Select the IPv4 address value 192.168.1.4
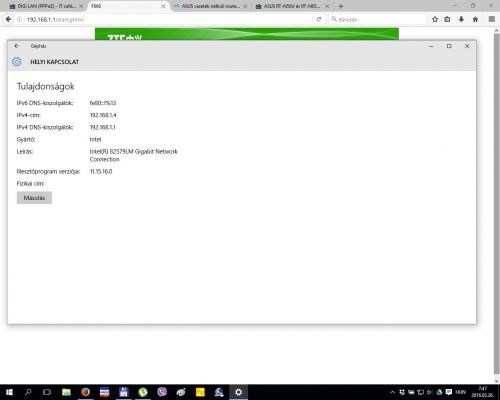This screenshot has height=400, width=500. 103,115
